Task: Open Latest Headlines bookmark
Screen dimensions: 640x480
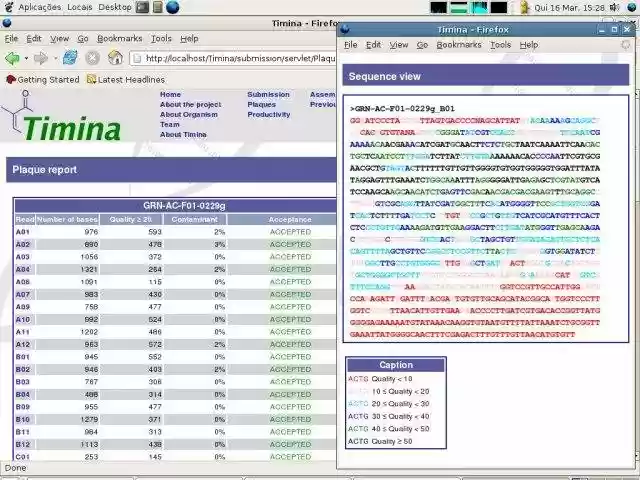Action: click(126, 80)
